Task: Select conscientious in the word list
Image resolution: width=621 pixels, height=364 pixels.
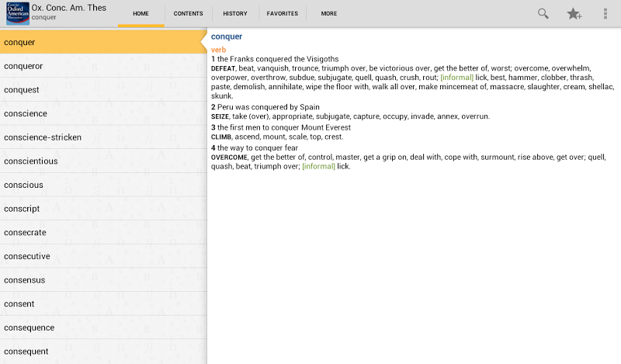Action: [103, 161]
